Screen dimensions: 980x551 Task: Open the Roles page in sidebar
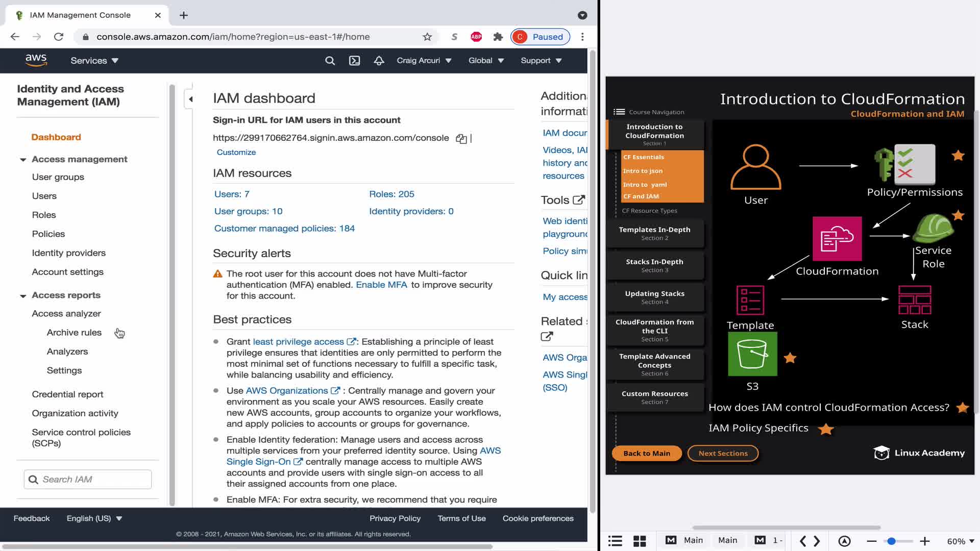point(44,215)
